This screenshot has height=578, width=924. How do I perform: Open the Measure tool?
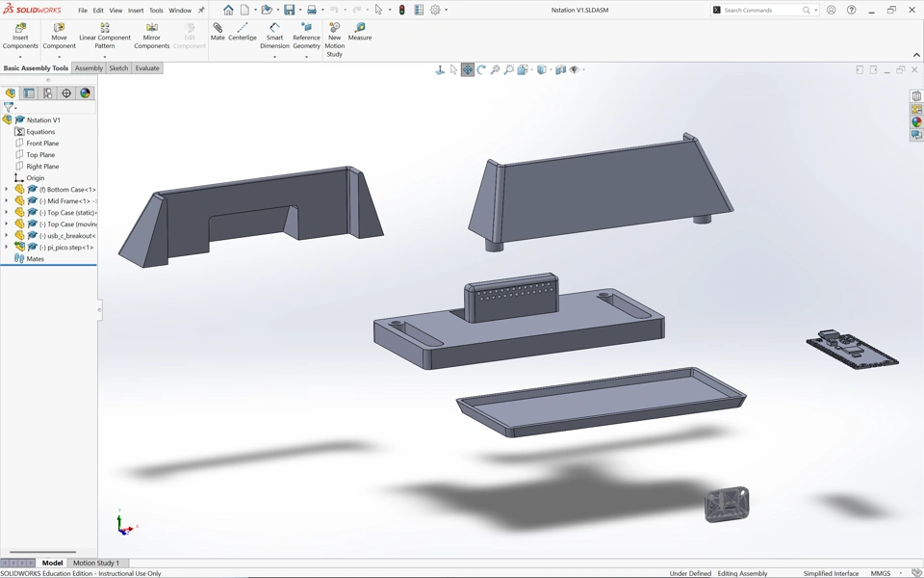[x=359, y=32]
